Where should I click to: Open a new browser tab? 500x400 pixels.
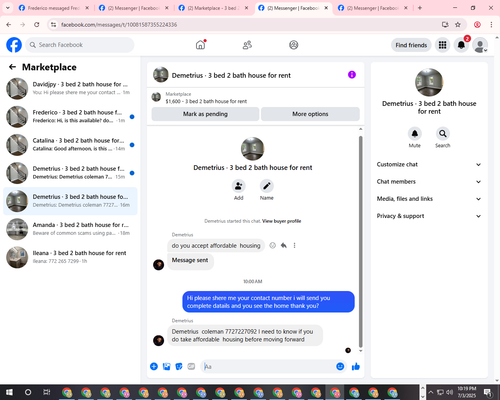pos(420,8)
